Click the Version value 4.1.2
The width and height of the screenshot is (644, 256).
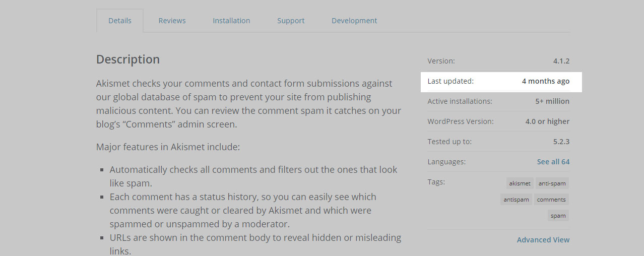pos(561,61)
